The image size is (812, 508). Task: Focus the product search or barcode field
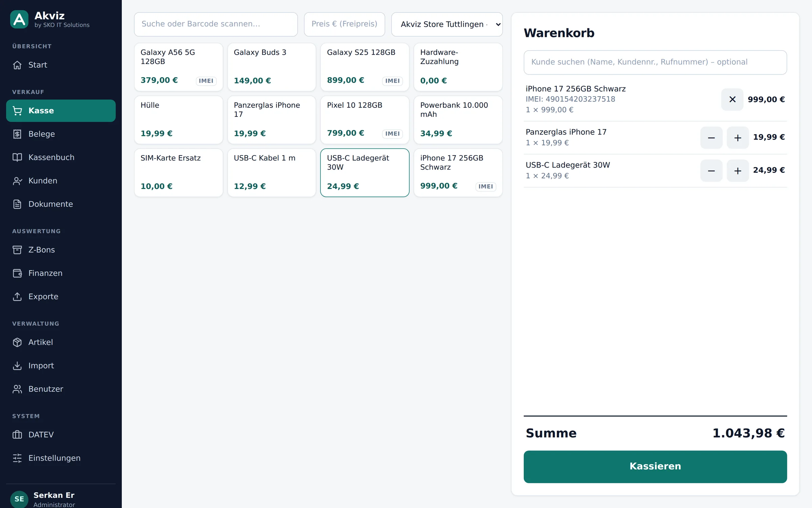(216, 24)
